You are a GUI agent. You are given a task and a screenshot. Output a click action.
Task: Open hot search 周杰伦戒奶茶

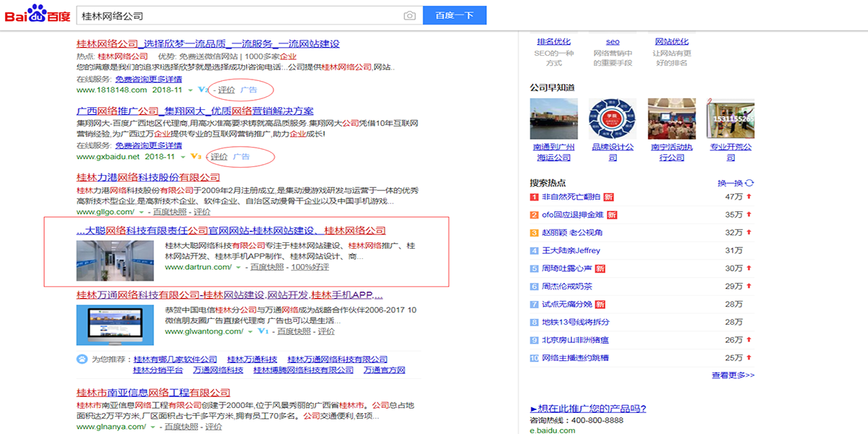tap(567, 286)
